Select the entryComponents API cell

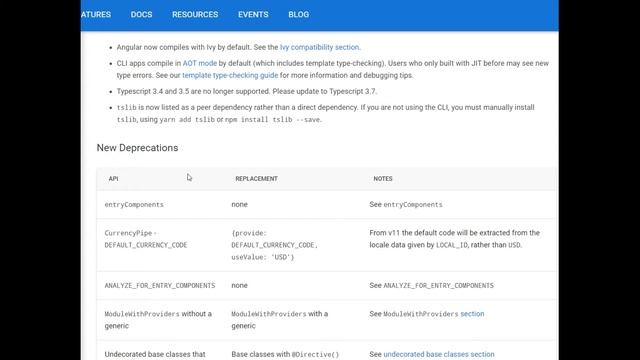click(134, 204)
